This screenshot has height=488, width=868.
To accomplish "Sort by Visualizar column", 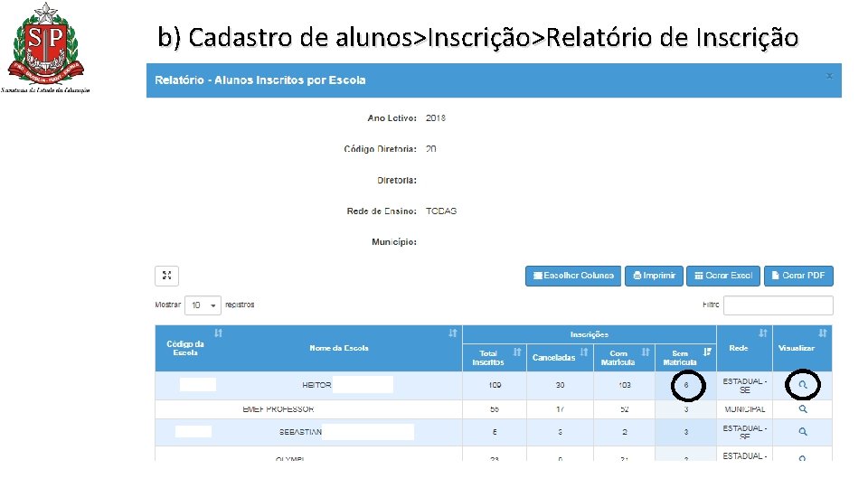I will click(823, 333).
